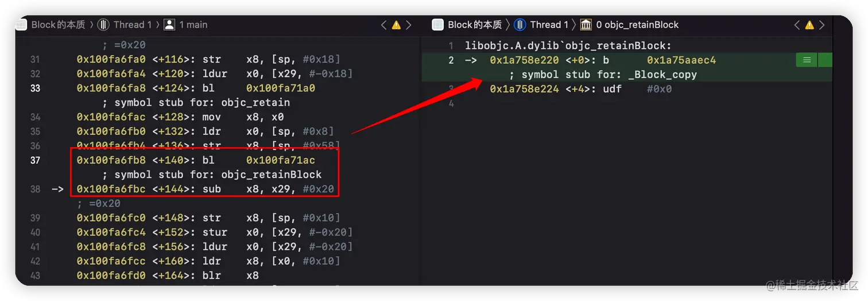Click the person icon beside 1 main

[169, 25]
